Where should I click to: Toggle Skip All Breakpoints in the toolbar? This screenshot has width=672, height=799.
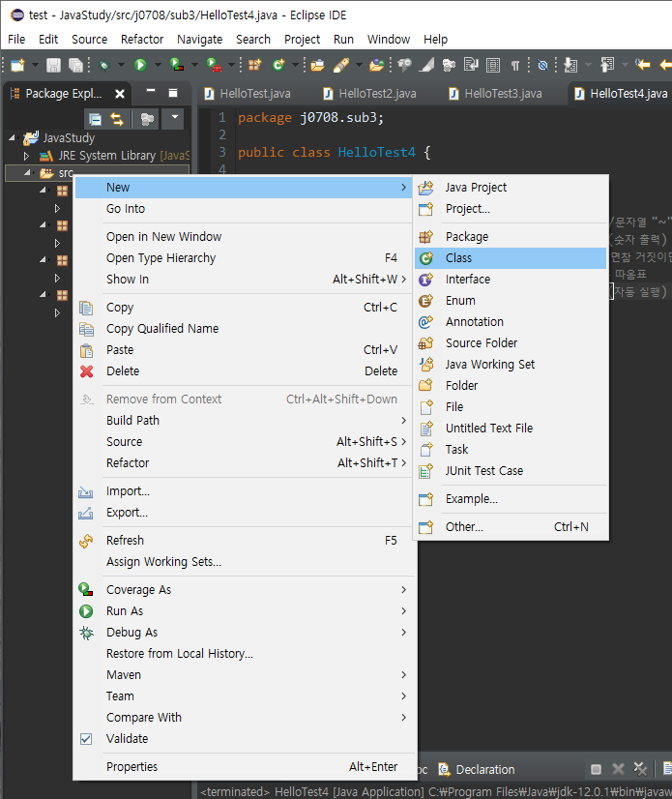(543, 65)
